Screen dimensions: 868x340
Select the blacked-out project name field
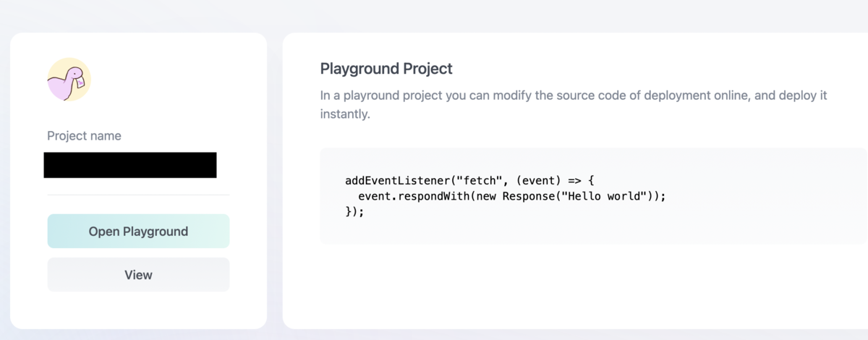coord(130,165)
